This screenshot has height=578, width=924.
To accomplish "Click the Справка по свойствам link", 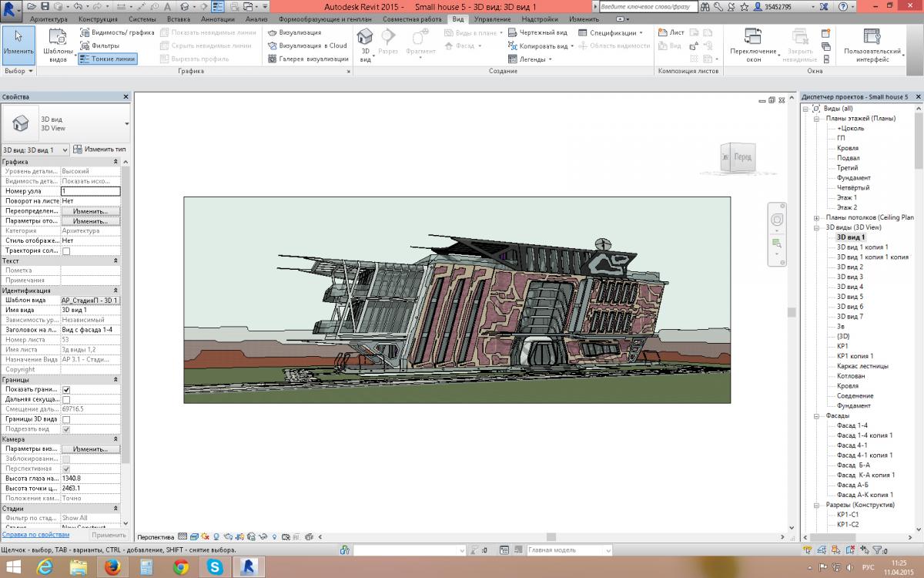I will (35, 535).
